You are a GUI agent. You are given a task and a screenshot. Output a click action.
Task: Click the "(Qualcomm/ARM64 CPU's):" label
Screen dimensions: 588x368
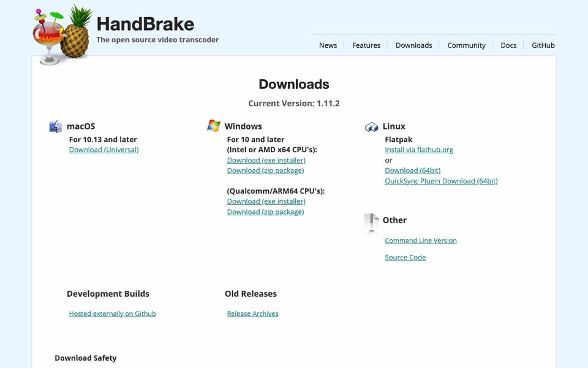pos(276,191)
